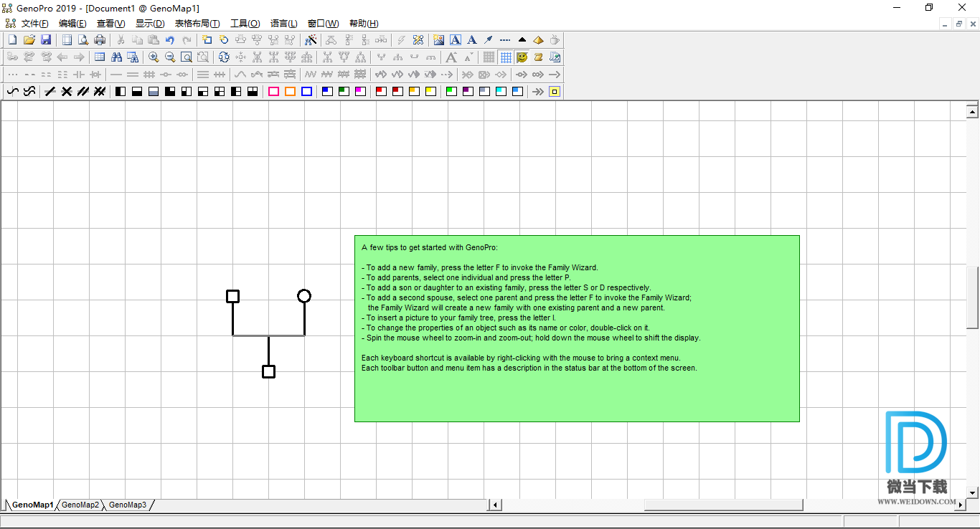Open the 语言(L) menu
Image resolution: width=980 pixels, height=529 pixels.
(283, 24)
